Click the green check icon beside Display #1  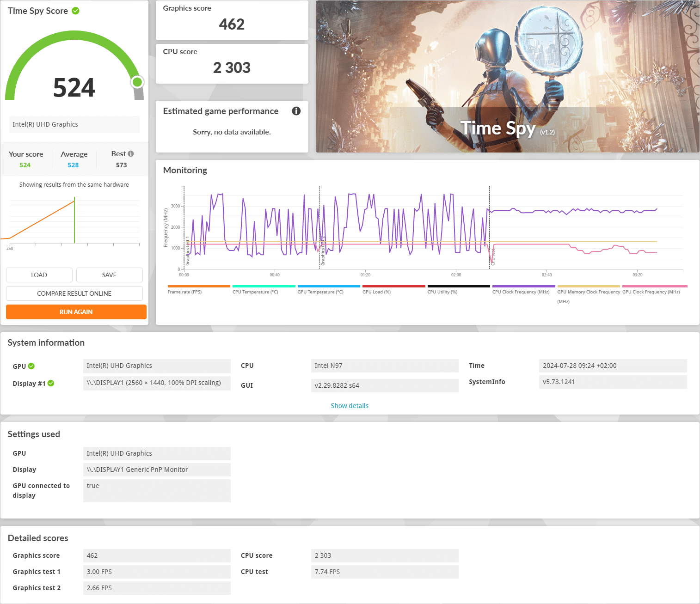pos(51,383)
